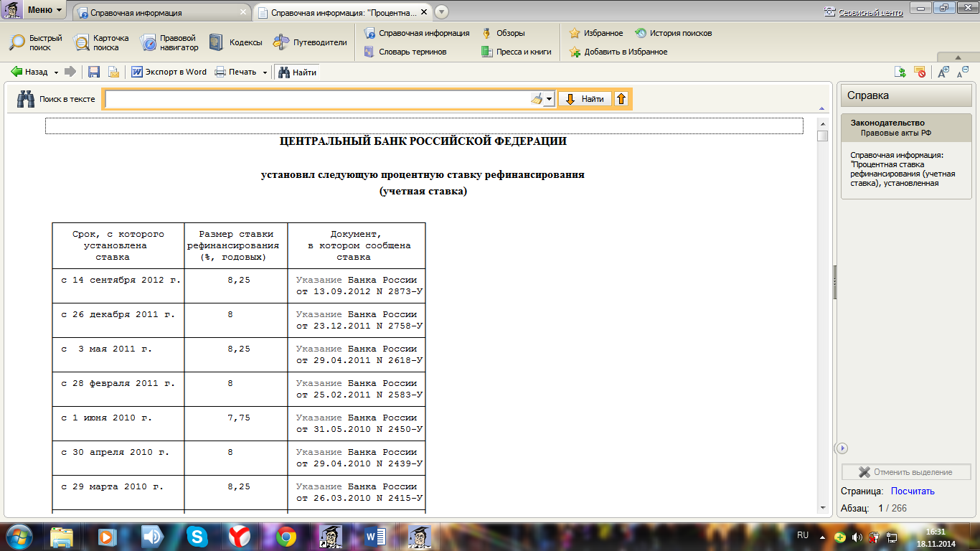Viewport: 980px width, 551px height.
Task: Open Пресса и книги
Action: click(x=517, y=52)
